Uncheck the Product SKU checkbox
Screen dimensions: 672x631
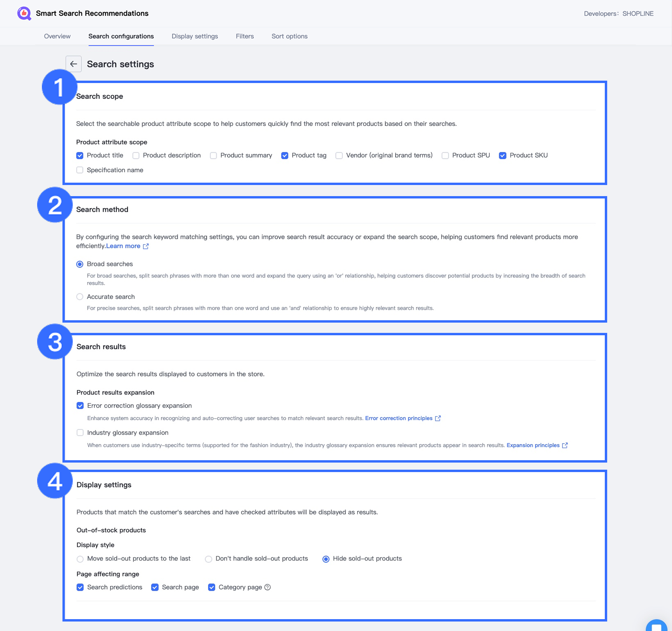tap(502, 155)
